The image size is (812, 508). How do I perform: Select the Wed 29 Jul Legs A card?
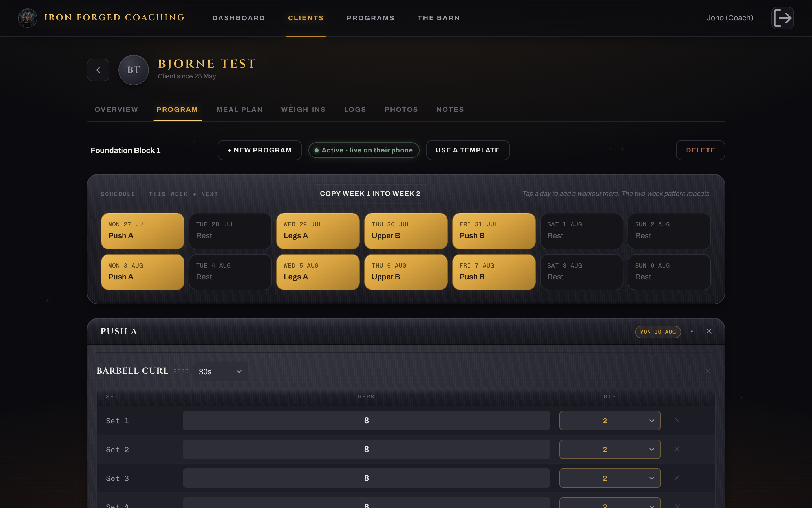[318, 231]
